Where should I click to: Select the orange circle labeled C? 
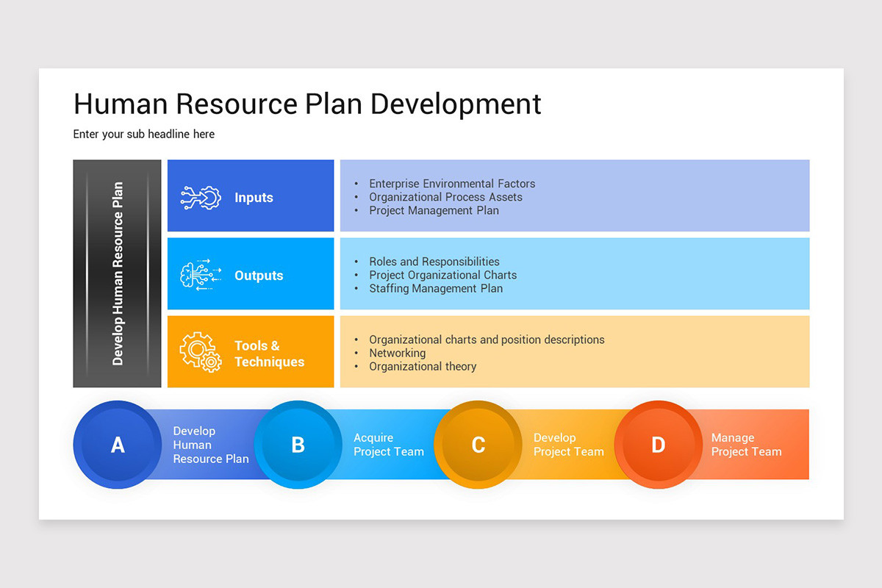(478, 445)
